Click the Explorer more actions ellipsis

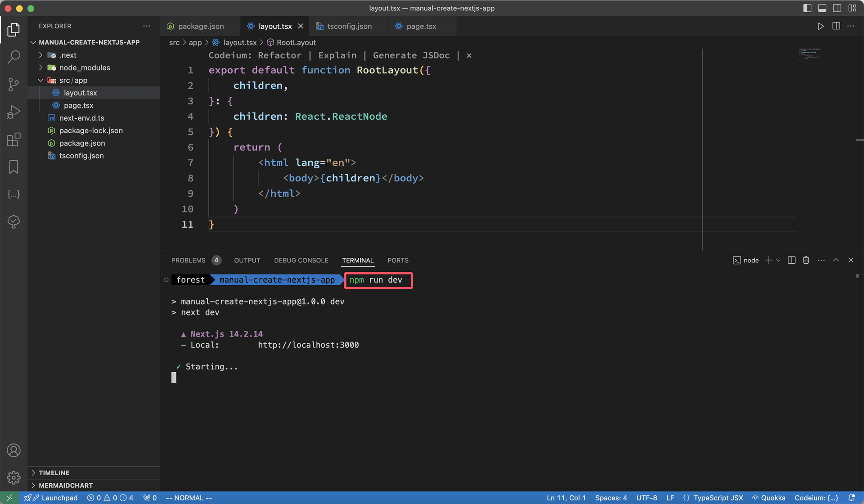[x=147, y=26]
